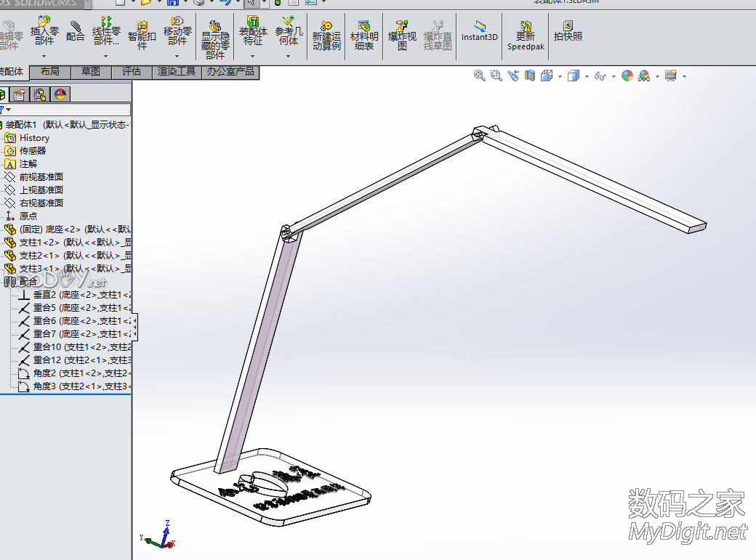Open the display style dropdown arrow
This screenshot has width=756, height=560.
587,76
